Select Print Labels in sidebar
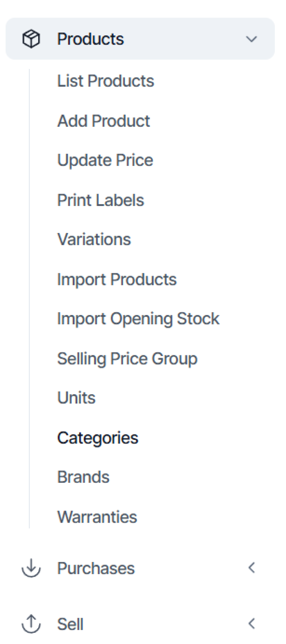The image size is (286, 644). (100, 200)
